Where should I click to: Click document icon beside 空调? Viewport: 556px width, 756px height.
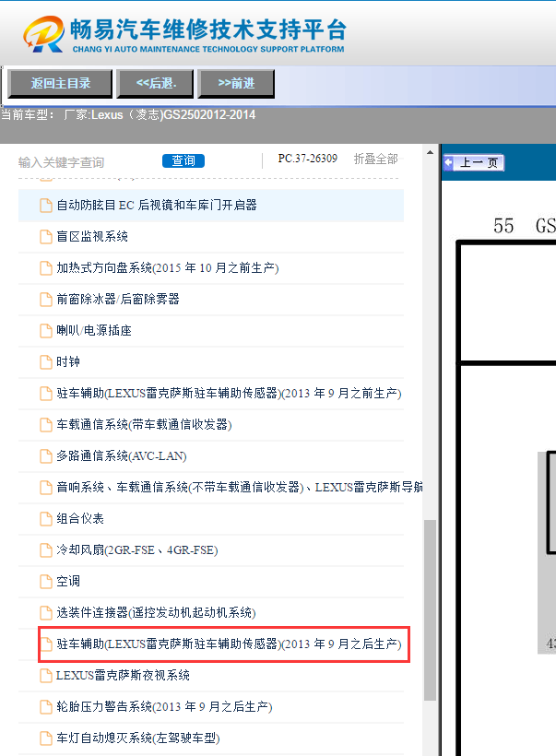46,582
